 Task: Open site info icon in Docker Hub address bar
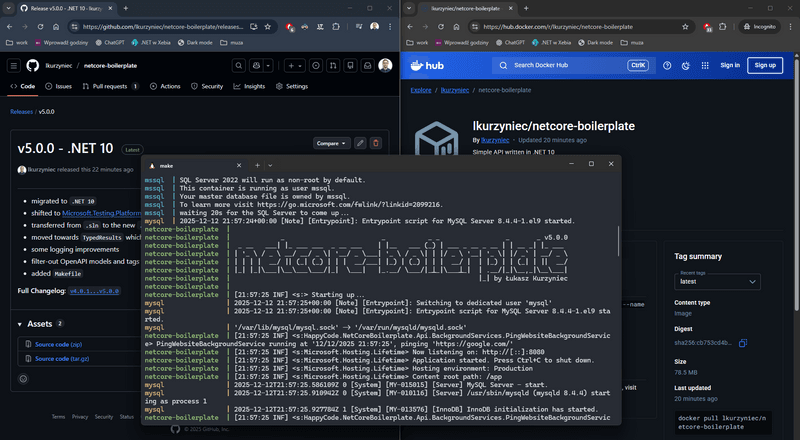[x=475, y=27]
